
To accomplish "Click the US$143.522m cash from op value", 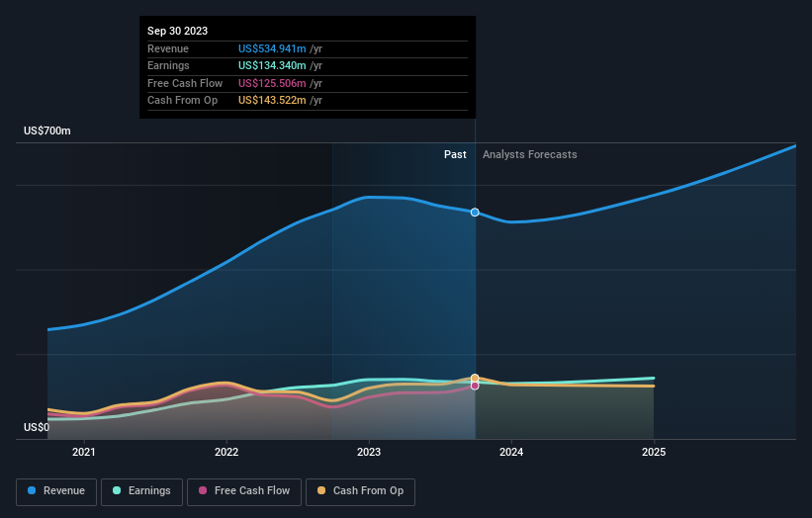I will coord(272,101).
